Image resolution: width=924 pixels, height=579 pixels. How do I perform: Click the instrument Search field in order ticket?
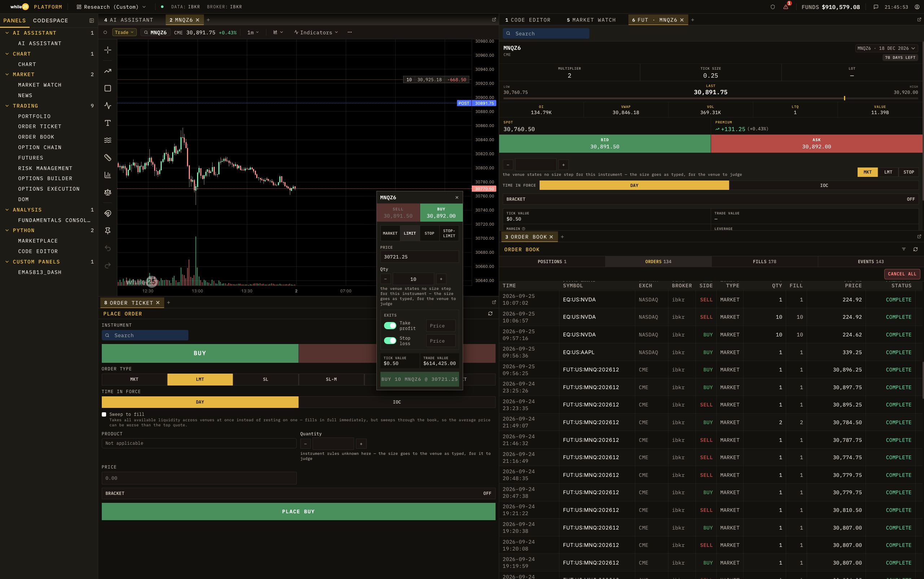point(145,335)
